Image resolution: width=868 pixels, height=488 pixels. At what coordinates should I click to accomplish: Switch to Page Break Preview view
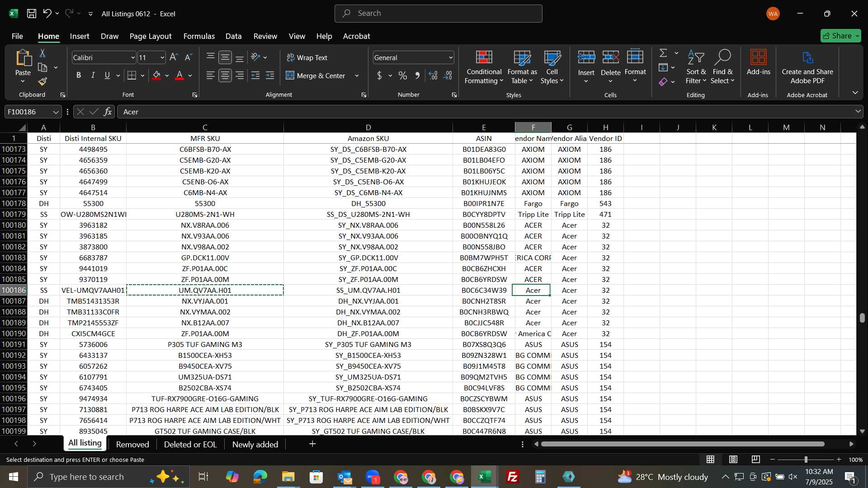[756, 460]
